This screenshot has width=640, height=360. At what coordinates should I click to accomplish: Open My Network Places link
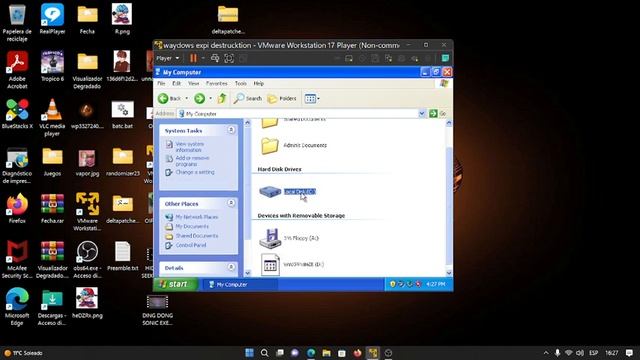197,217
